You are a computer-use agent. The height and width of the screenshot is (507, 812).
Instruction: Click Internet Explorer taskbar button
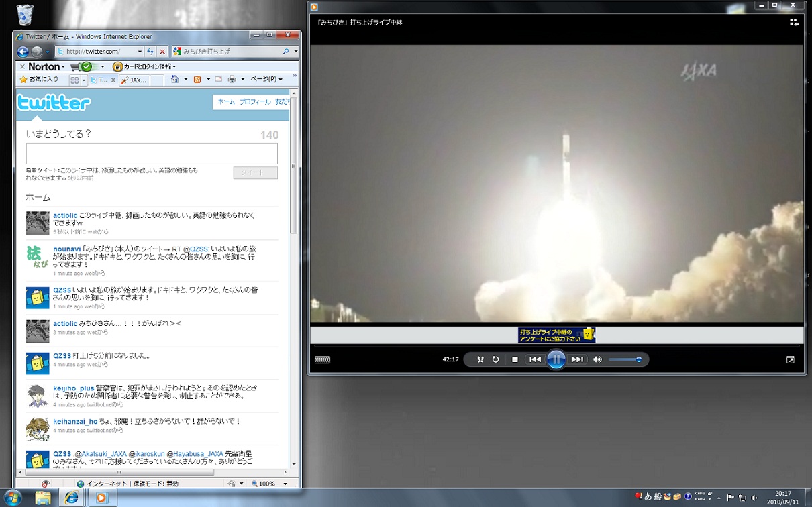(x=72, y=498)
